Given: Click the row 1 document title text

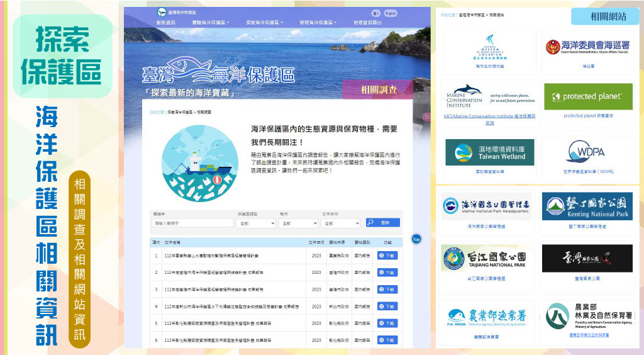Looking at the screenshot, I should [211, 256].
